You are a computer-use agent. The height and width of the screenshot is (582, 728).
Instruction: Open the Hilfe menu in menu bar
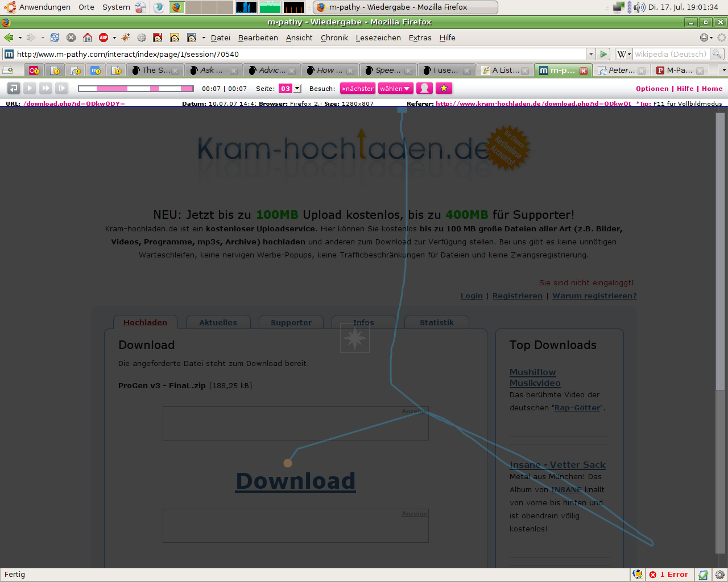click(x=448, y=38)
